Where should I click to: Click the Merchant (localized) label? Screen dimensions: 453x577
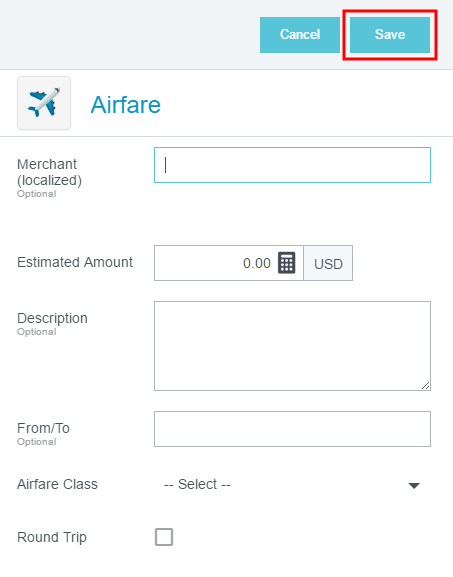[49, 172]
